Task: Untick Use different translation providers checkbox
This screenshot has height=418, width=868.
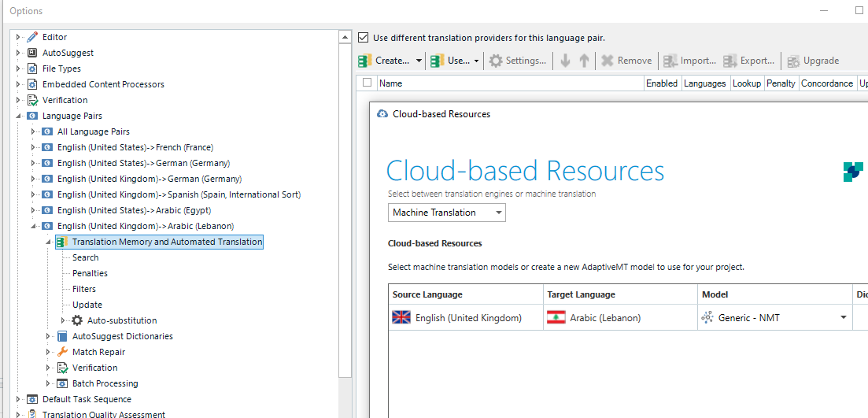Action: [363, 38]
